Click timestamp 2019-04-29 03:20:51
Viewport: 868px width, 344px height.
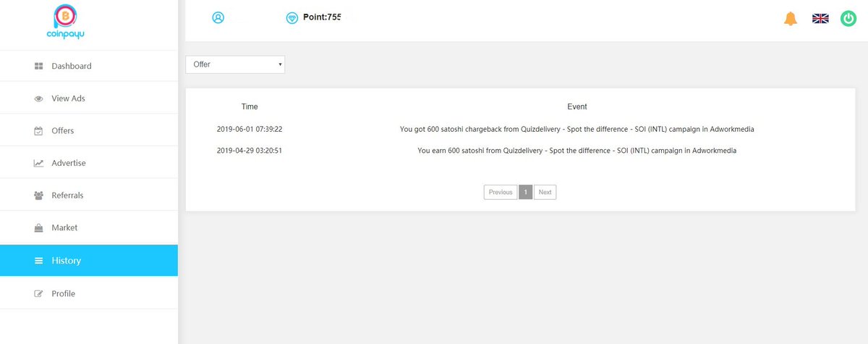[x=250, y=151]
